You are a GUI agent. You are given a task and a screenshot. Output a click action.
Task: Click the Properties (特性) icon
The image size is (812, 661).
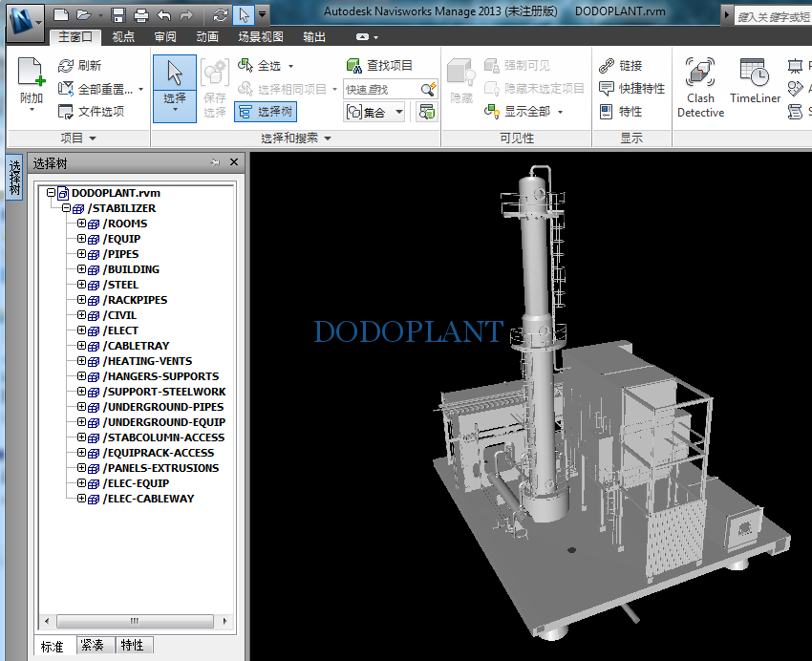tap(607, 112)
